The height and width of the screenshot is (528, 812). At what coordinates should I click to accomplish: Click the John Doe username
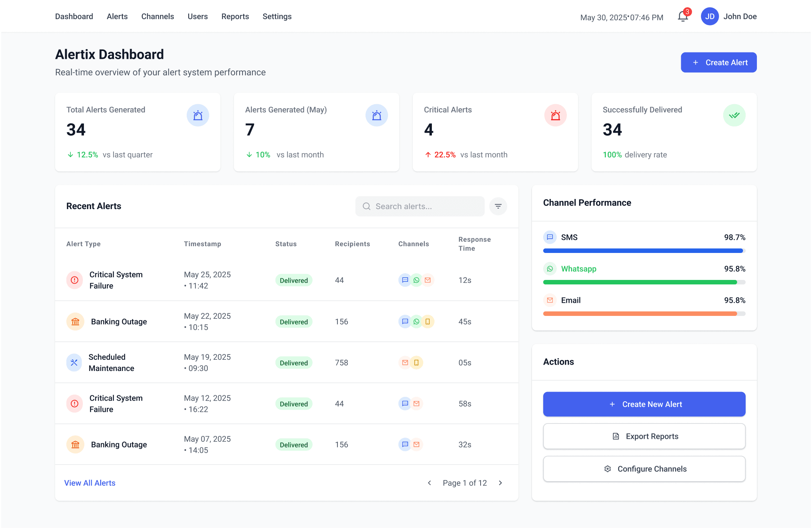[740, 16]
